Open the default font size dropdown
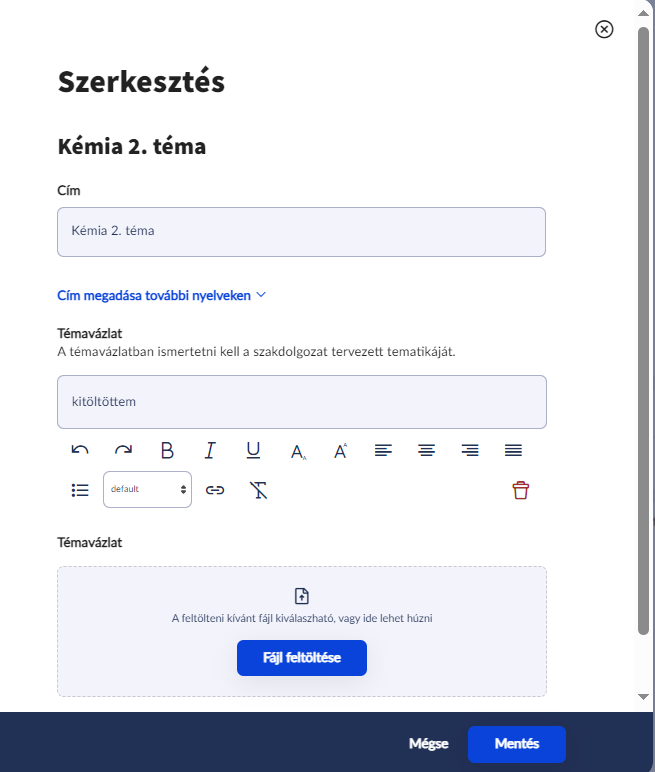Image resolution: width=655 pixels, height=772 pixels. tap(147, 490)
